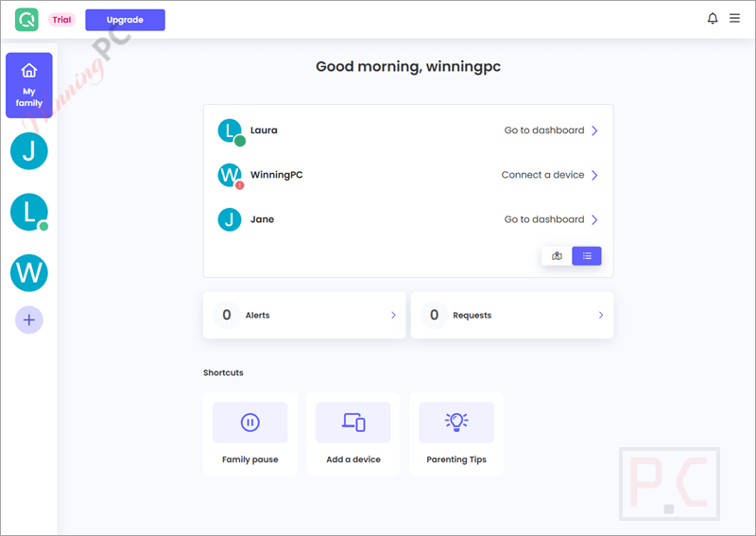Click the Add a device icon

click(353, 423)
